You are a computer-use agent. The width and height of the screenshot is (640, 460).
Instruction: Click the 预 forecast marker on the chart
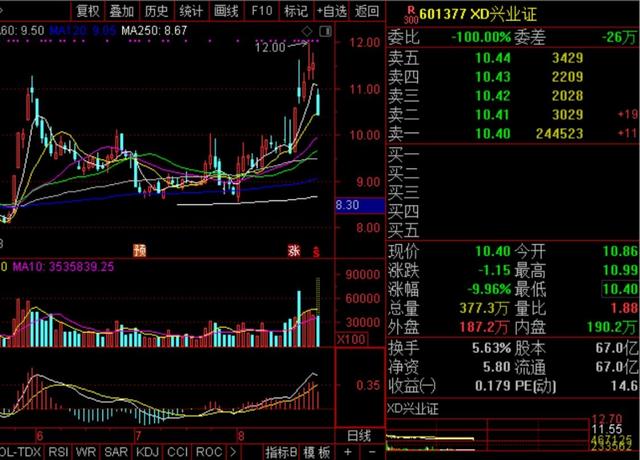(x=140, y=250)
